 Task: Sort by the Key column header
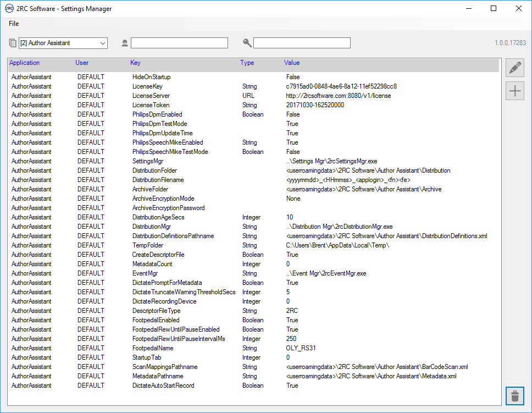point(135,63)
